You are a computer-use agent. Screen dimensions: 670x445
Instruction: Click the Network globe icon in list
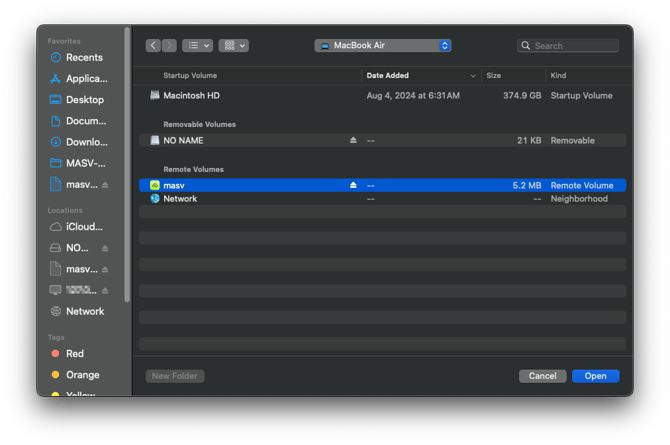pos(155,198)
